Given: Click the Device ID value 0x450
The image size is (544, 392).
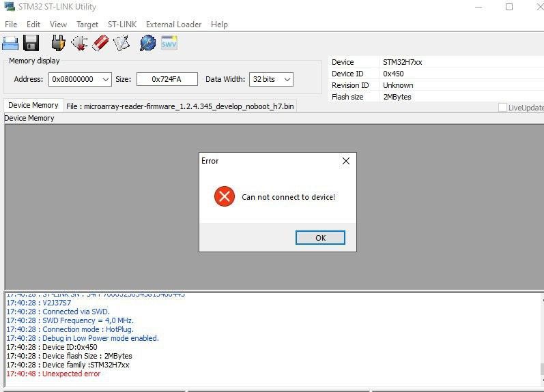Looking at the screenshot, I should click(x=393, y=74).
